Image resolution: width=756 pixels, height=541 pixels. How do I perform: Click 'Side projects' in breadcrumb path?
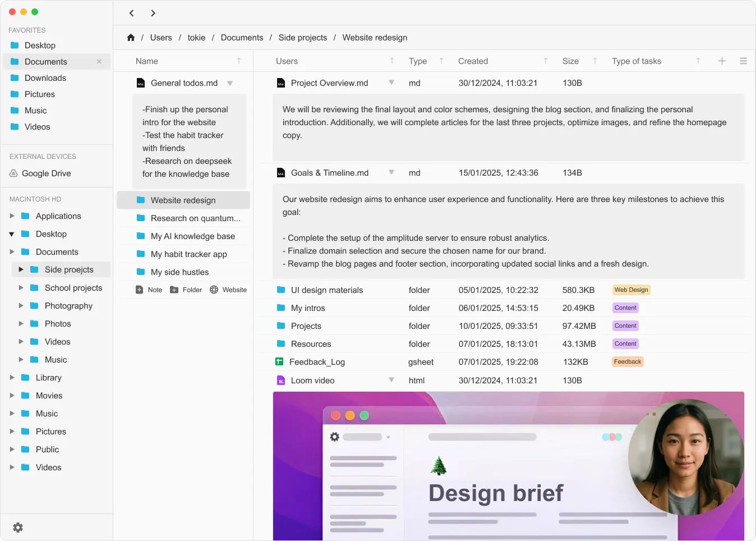point(302,38)
